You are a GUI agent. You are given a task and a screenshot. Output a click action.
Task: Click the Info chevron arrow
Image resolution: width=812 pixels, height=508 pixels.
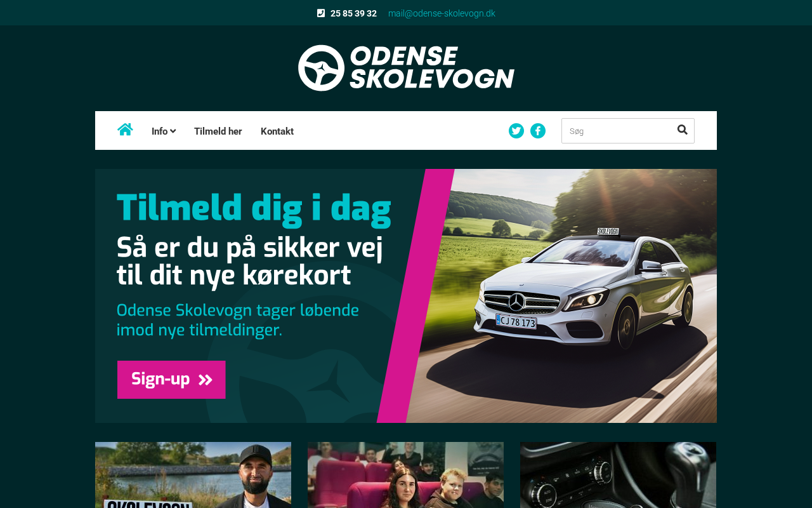coord(173,131)
